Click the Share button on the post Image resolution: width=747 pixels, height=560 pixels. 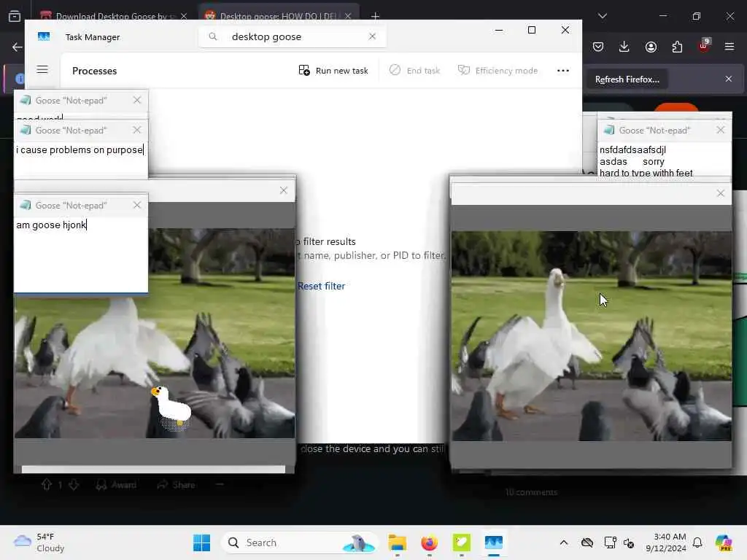177,485
